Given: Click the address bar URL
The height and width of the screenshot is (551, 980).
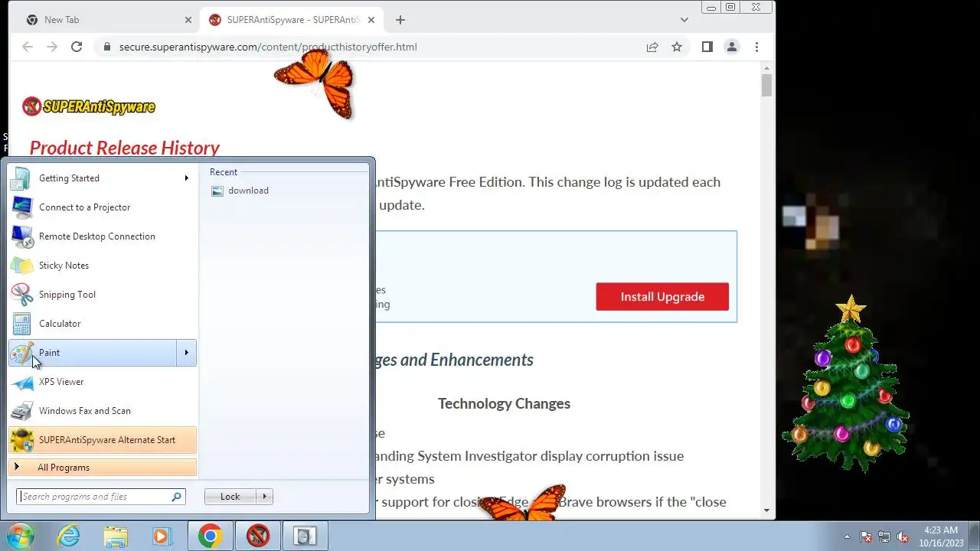Looking at the screenshot, I should pyautogui.click(x=268, y=47).
